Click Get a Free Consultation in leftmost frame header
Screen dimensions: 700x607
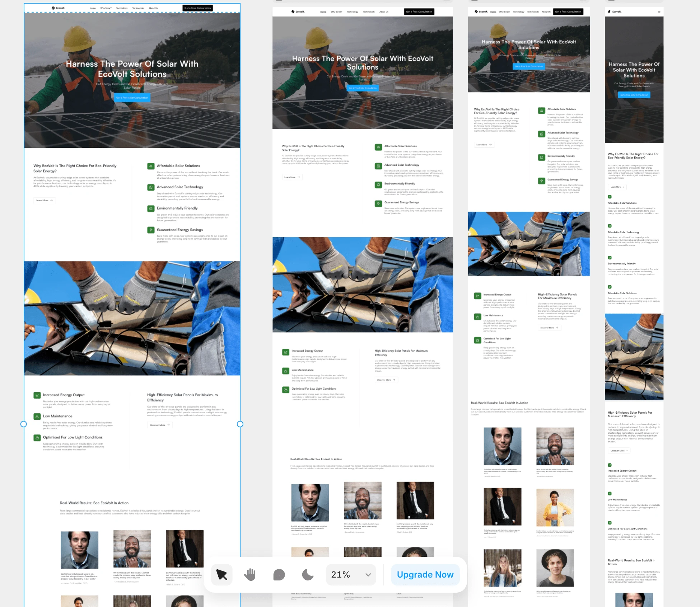coord(197,8)
